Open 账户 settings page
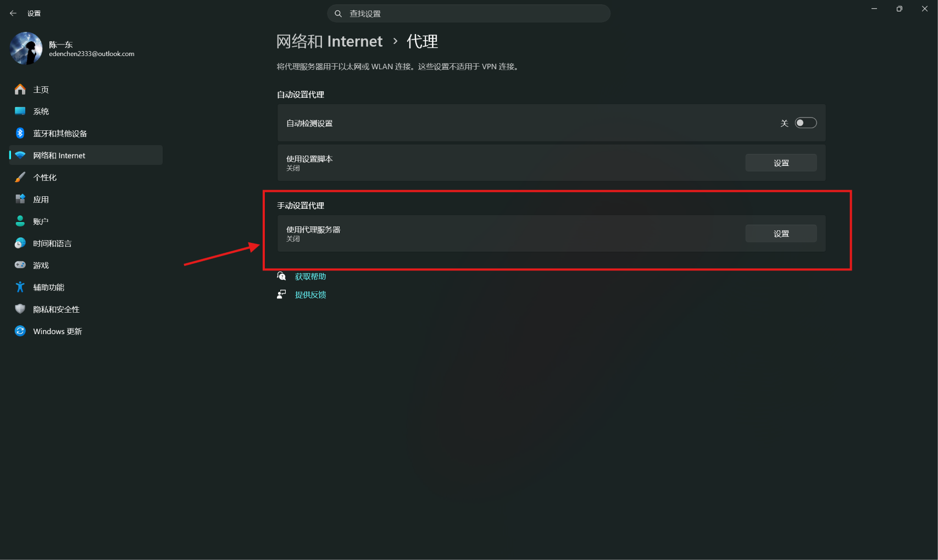This screenshot has width=938, height=560. pos(86,221)
